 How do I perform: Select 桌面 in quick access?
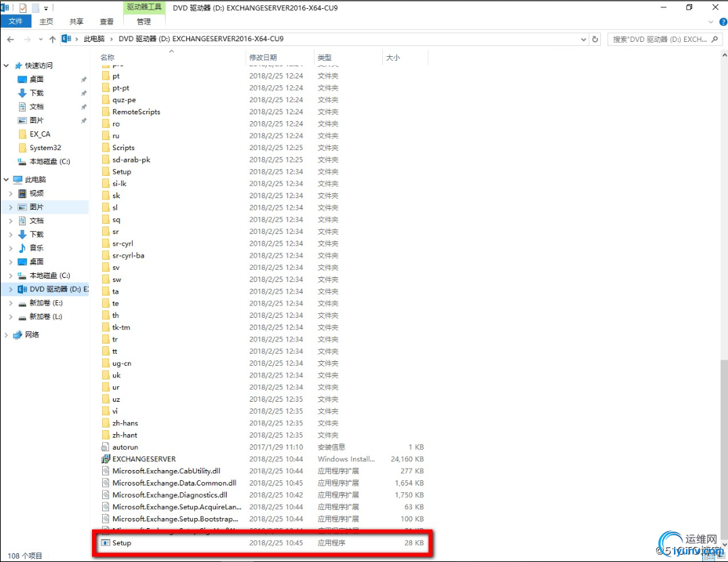[x=37, y=79]
